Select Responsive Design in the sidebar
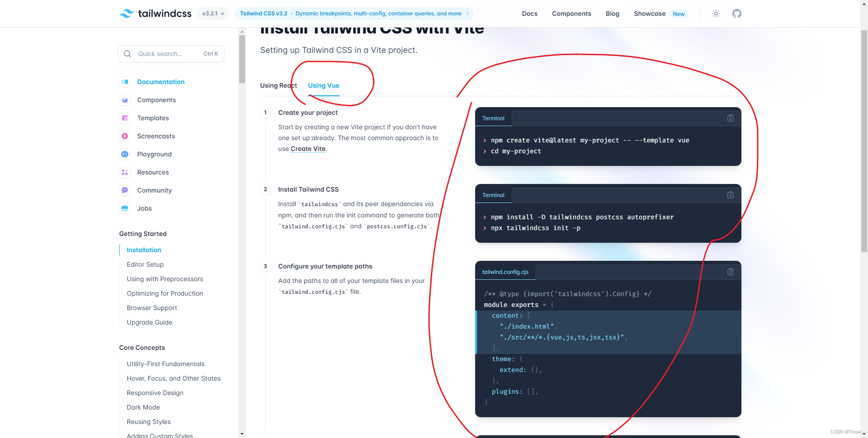The height and width of the screenshot is (438, 868). click(155, 393)
